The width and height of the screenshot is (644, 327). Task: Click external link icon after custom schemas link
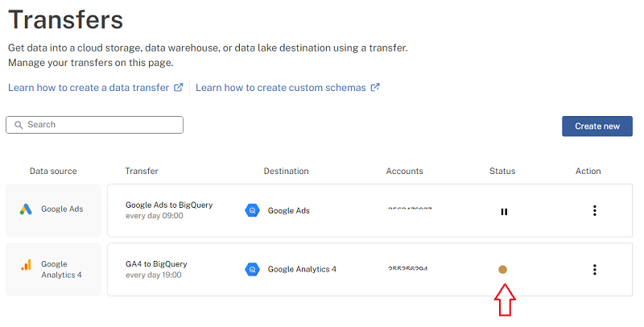[x=375, y=87]
